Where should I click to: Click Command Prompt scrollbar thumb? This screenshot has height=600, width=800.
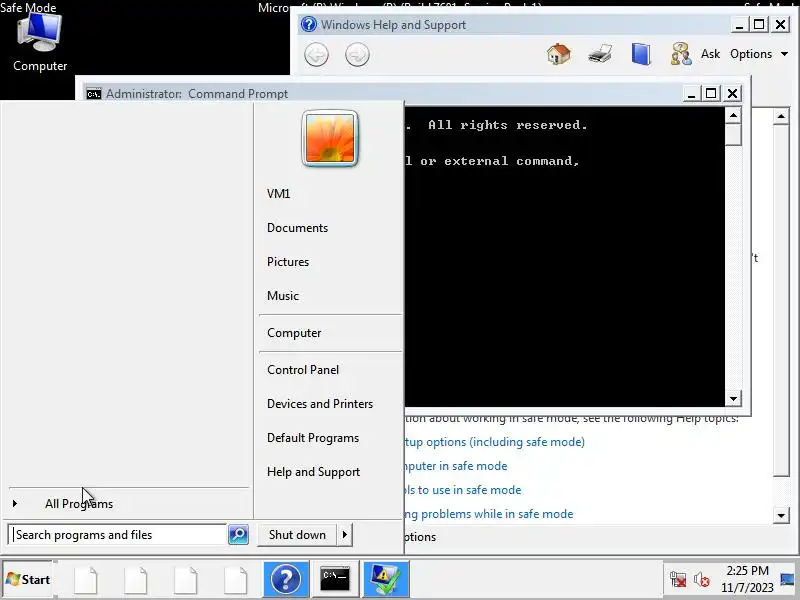(733, 136)
